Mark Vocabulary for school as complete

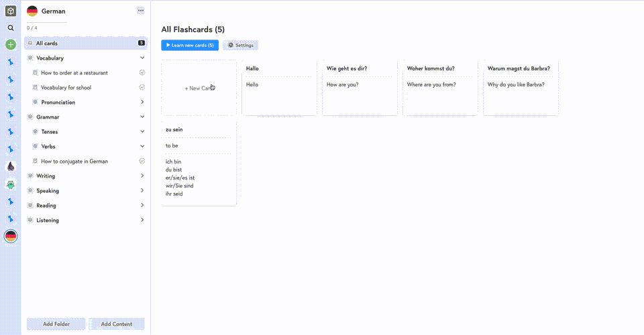pos(142,87)
